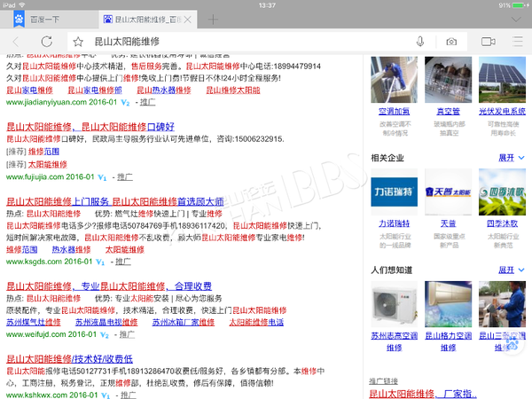This screenshot has height=399, width=532.
Task: Open 热水器维修 sublink under ksgds result
Action: click(71, 250)
